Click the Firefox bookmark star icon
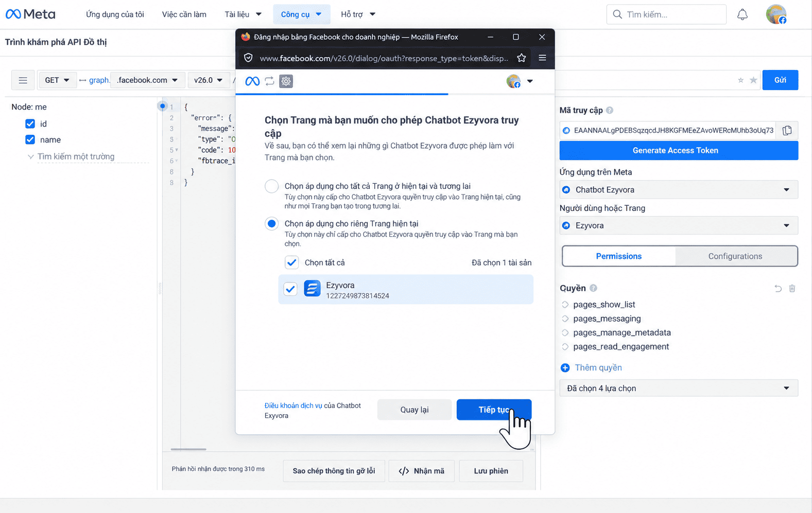The image size is (812, 513). 522,58
